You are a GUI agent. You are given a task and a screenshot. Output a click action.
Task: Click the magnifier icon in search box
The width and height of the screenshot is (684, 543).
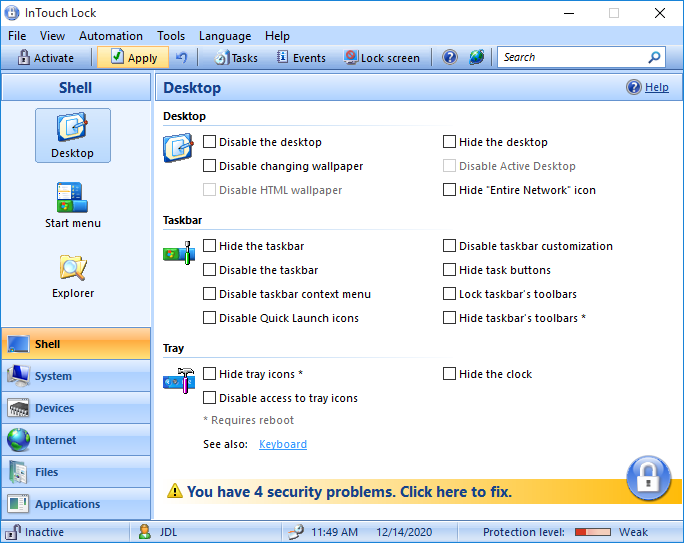[x=654, y=57]
